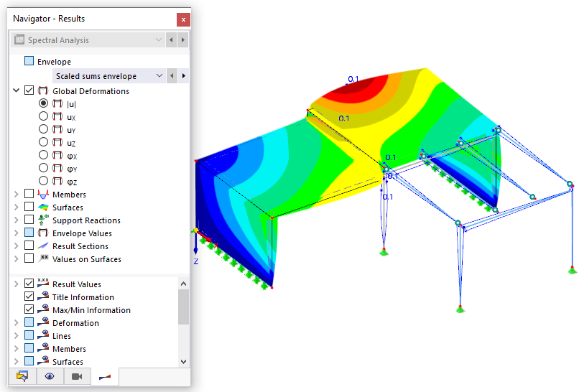Select the uY radio button

click(x=43, y=129)
